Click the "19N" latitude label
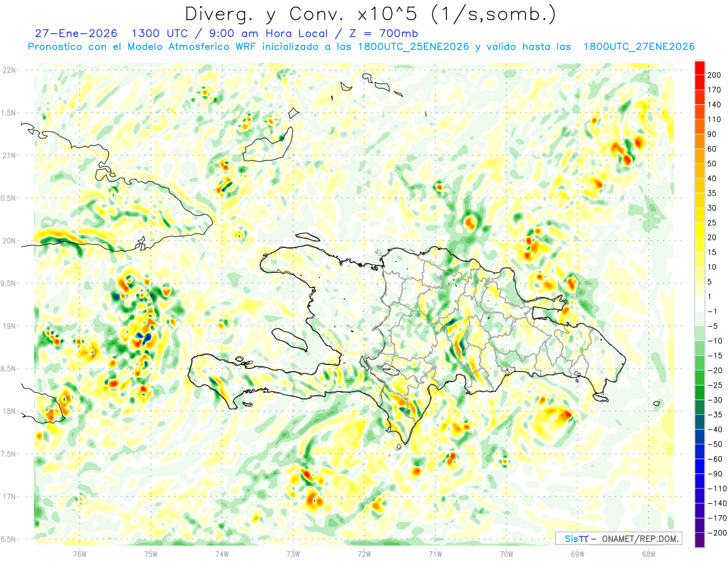Screen dimensions: 728x562 point(10,326)
